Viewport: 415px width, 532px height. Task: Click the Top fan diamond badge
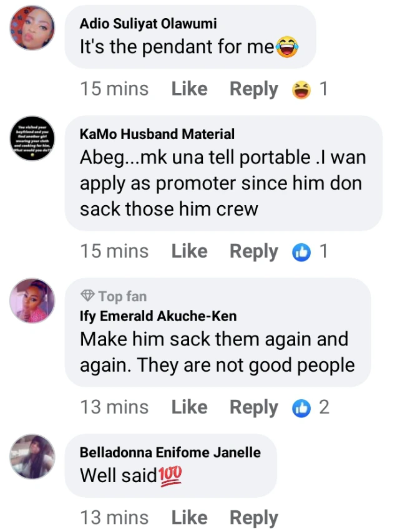pos(87,296)
